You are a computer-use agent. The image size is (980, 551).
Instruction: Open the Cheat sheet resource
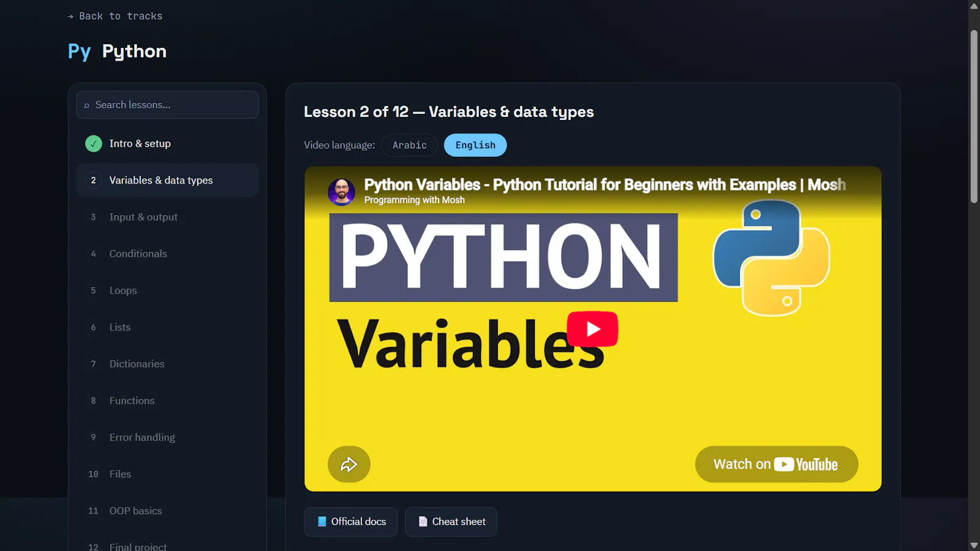coord(451,522)
